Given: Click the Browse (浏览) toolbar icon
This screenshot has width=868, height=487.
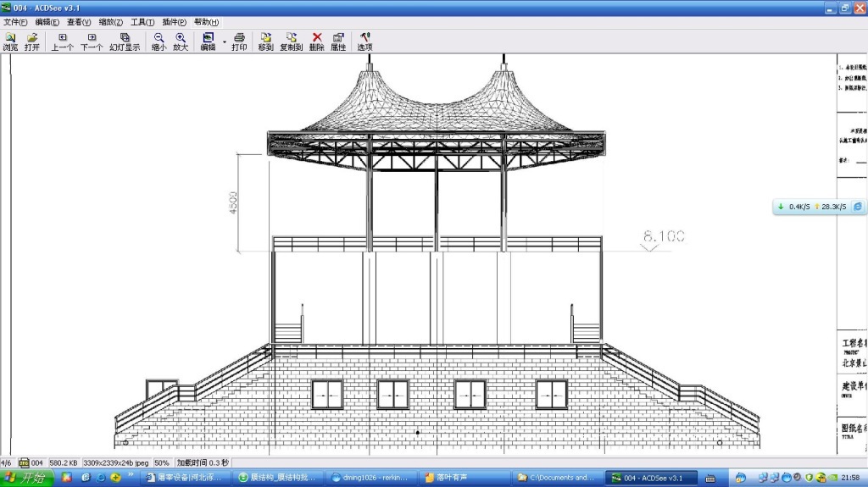Looking at the screenshot, I should click(x=10, y=42).
